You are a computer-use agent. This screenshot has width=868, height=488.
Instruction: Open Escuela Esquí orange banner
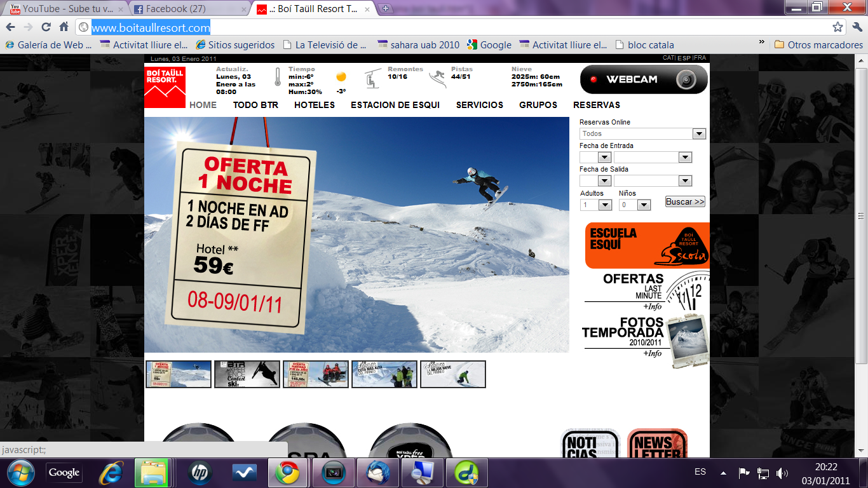tap(647, 245)
